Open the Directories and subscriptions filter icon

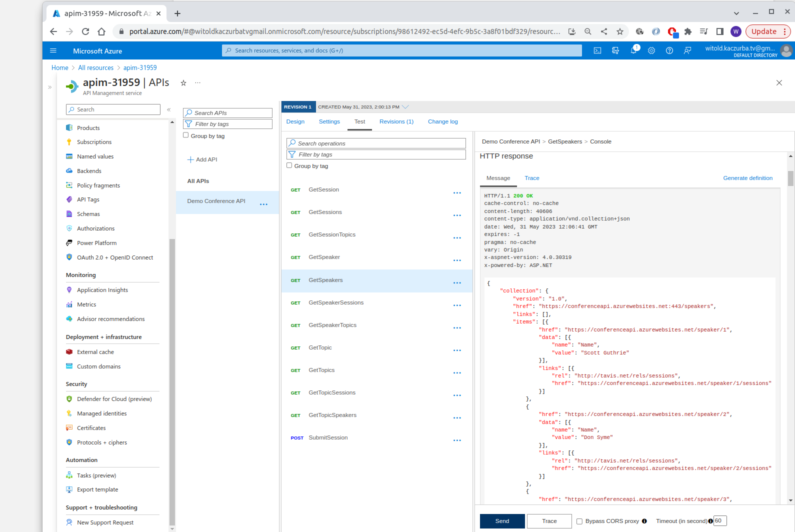(615, 50)
